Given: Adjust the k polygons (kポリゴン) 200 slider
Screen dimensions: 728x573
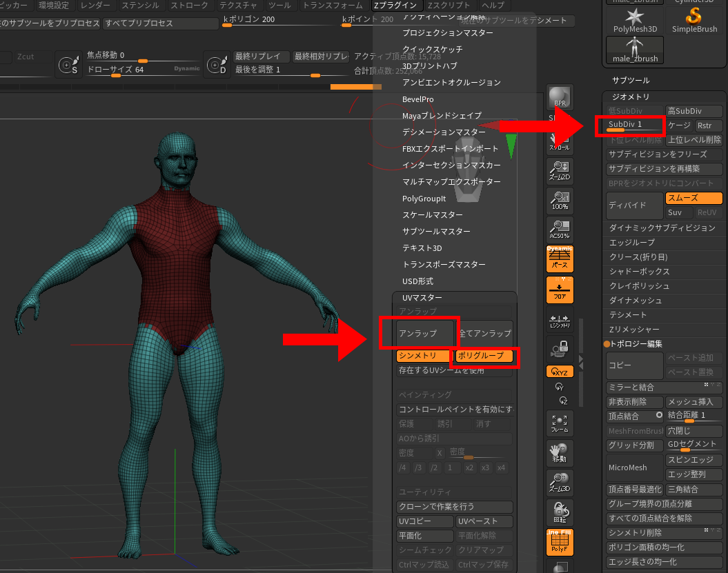Looking at the screenshot, I should (279, 21).
